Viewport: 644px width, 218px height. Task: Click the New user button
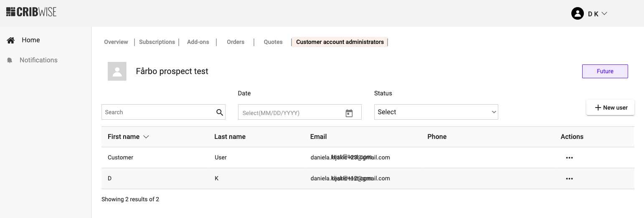(610, 108)
